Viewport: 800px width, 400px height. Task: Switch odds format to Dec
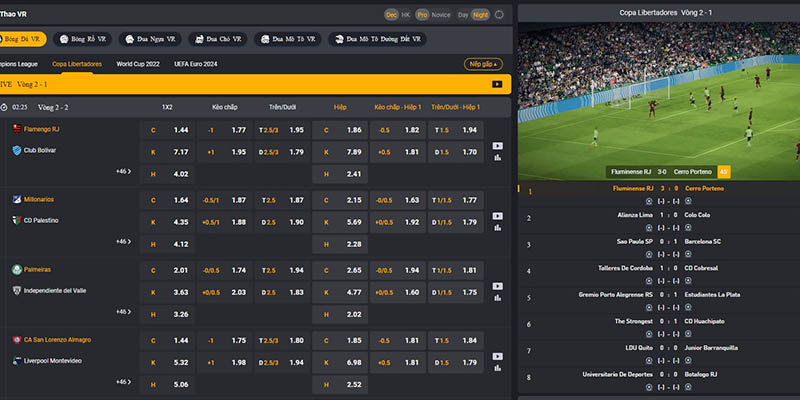click(x=391, y=15)
